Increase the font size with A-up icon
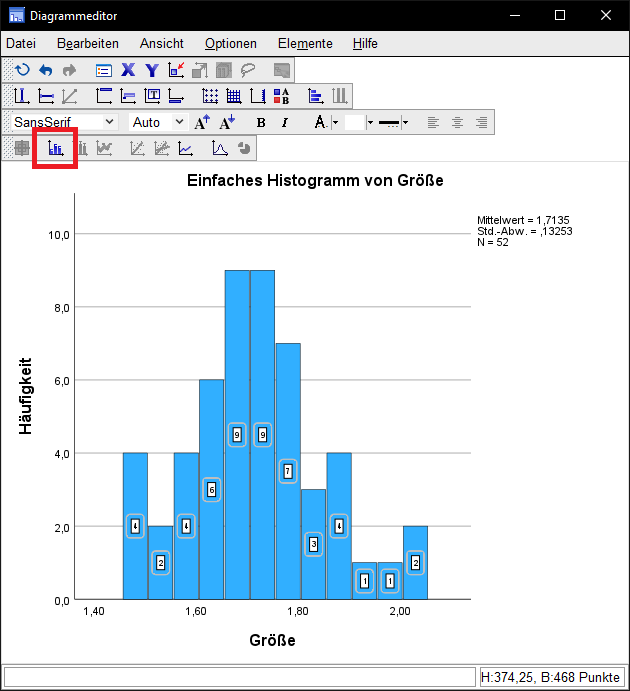The width and height of the screenshot is (630, 691). (202, 122)
